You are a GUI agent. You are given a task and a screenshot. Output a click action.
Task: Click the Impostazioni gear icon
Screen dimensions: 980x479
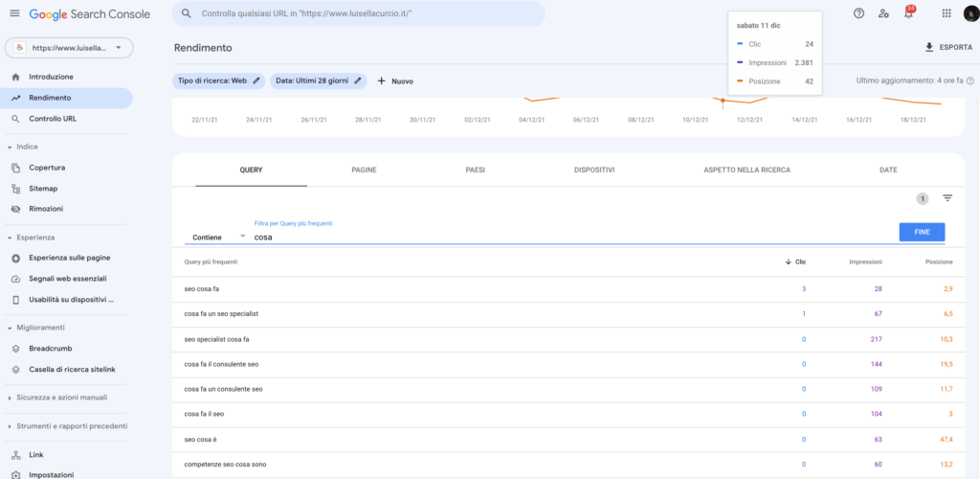[x=15, y=474]
